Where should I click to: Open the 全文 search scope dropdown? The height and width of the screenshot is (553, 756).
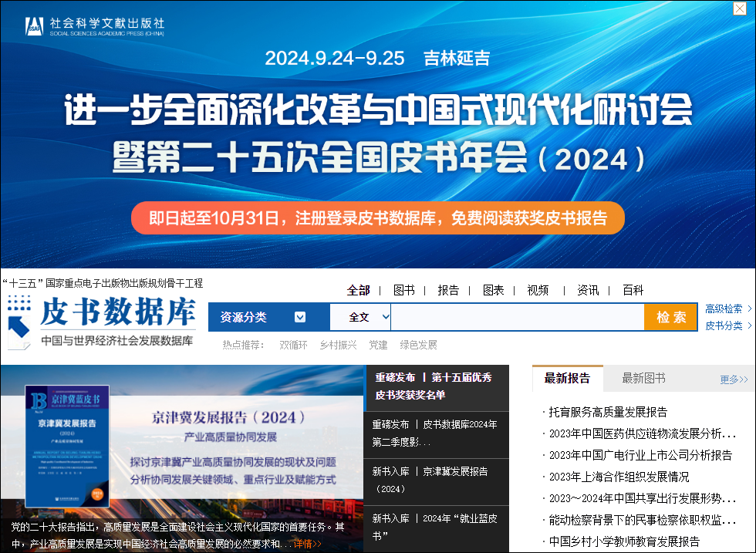370,317
